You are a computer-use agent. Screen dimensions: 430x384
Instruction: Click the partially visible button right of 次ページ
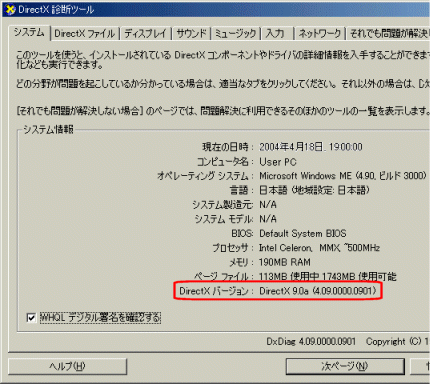click(421, 366)
